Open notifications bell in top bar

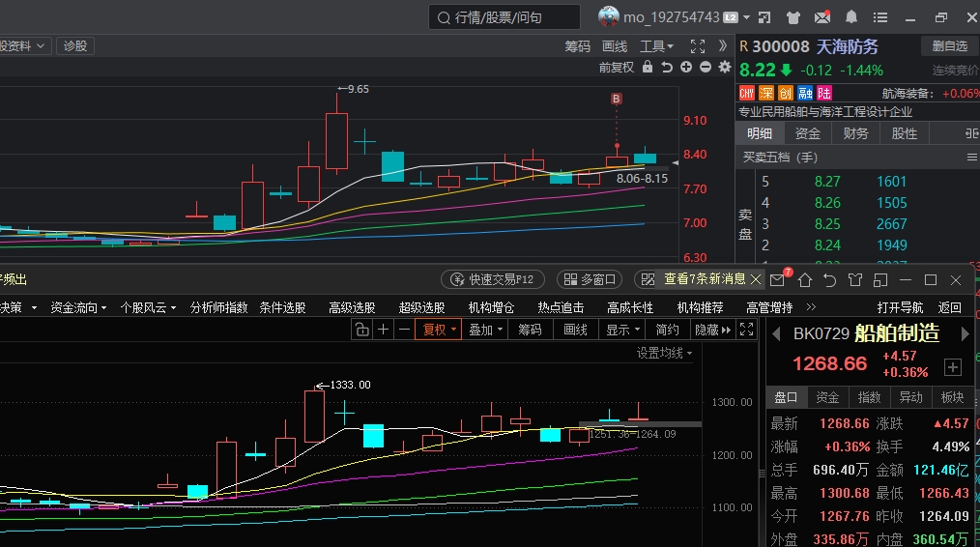coord(851,16)
